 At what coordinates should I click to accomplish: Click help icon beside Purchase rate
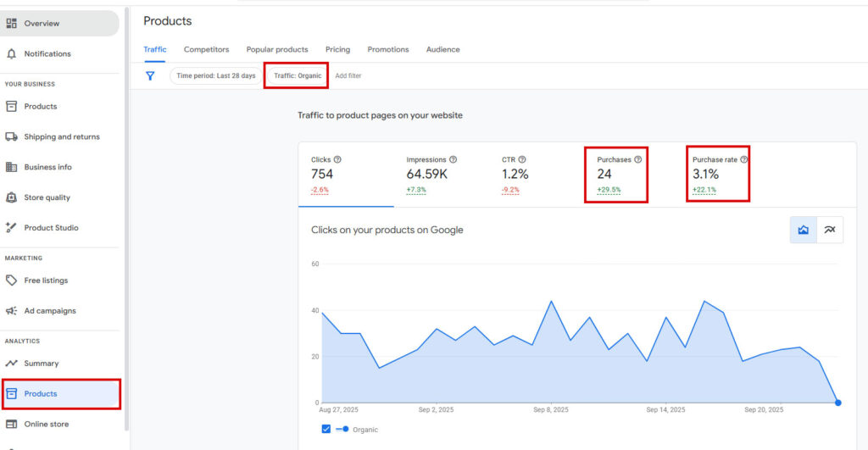coord(743,159)
